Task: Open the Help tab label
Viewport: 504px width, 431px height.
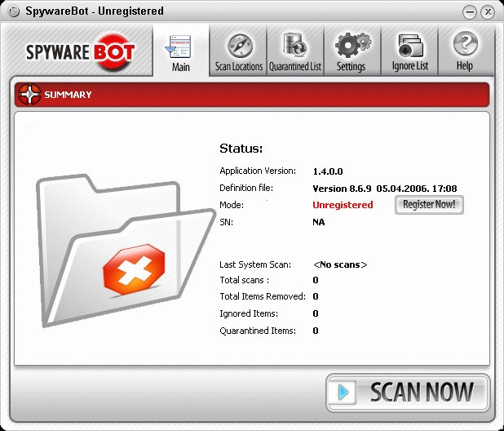Action: [x=465, y=65]
